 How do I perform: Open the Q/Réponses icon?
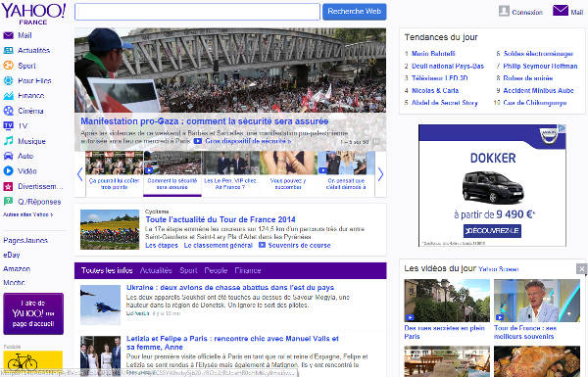pos(8,202)
